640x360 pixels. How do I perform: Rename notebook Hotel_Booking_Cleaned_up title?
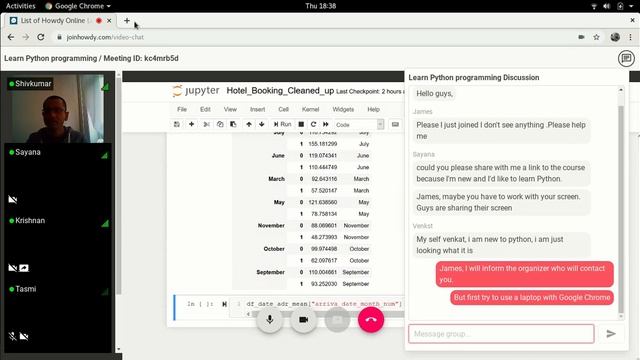pyautogui.click(x=280, y=91)
